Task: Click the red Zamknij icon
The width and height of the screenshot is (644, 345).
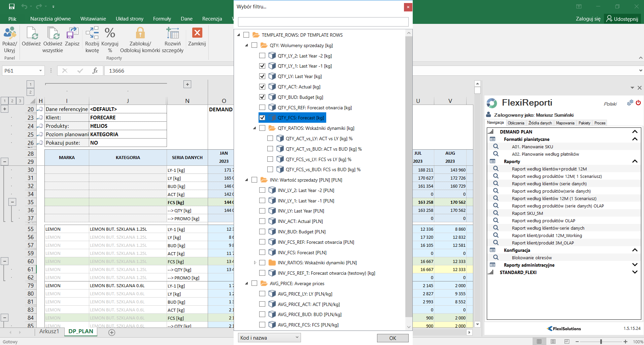Action: tap(197, 33)
